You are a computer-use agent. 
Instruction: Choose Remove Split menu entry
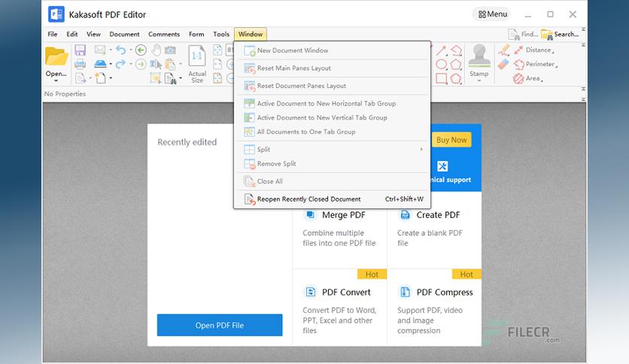[332, 163]
